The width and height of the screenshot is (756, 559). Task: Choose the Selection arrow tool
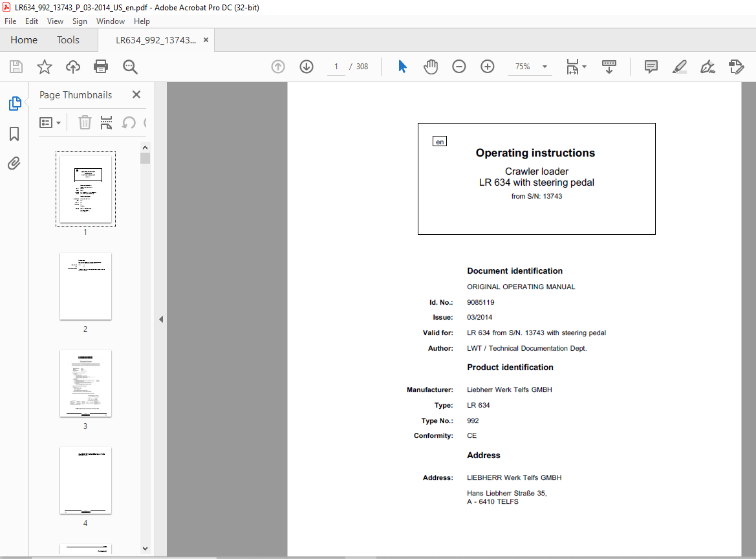402,67
